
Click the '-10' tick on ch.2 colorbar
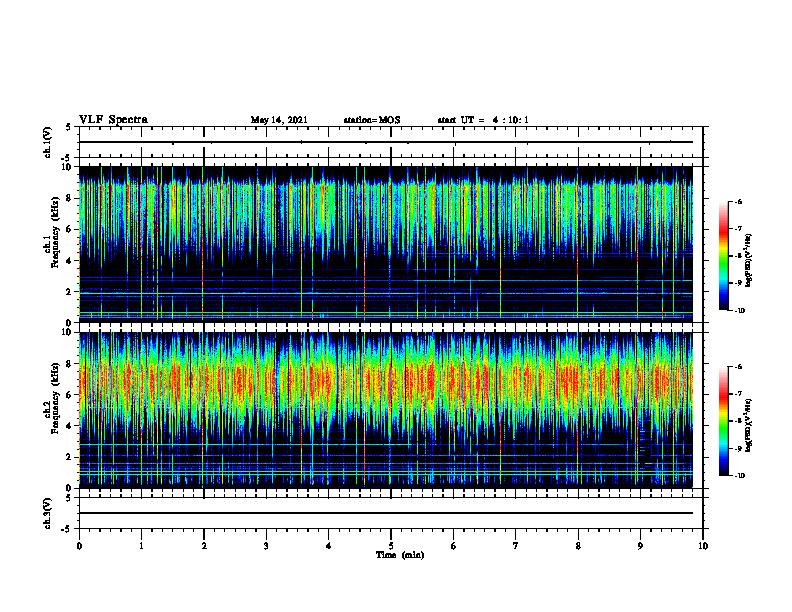[x=739, y=476]
